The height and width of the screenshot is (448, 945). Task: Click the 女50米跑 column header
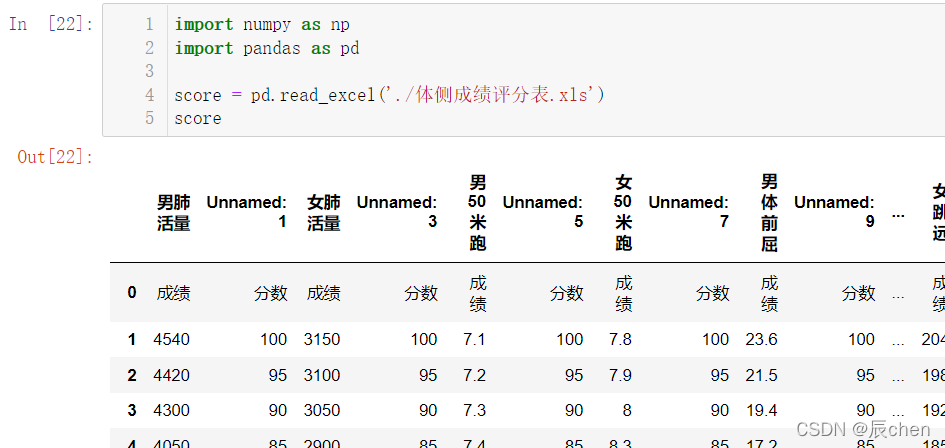623,213
